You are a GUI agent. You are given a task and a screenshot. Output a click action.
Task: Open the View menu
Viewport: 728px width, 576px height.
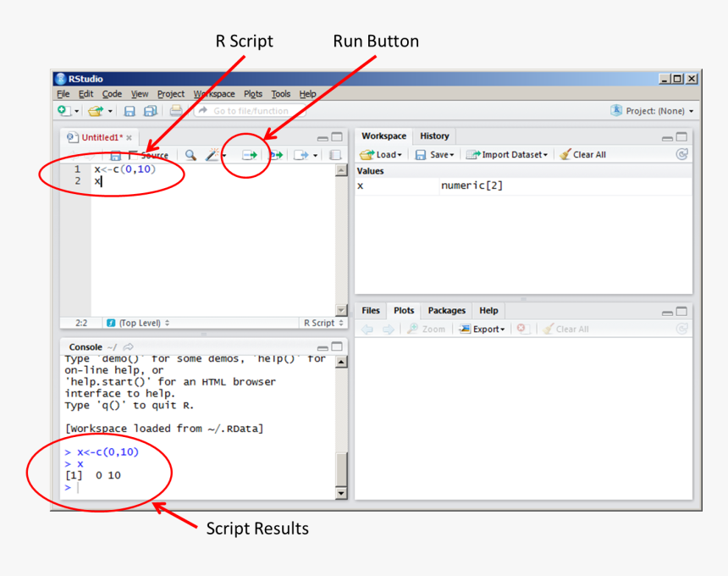(x=140, y=94)
